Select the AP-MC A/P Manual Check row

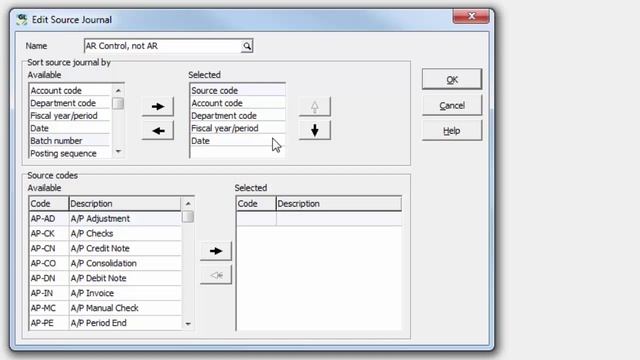[105, 308]
